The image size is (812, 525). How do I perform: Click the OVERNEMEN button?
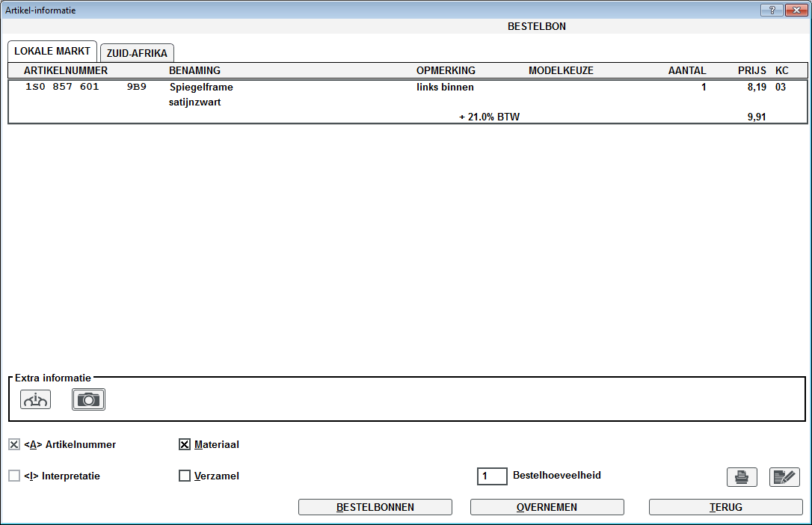point(547,507)
